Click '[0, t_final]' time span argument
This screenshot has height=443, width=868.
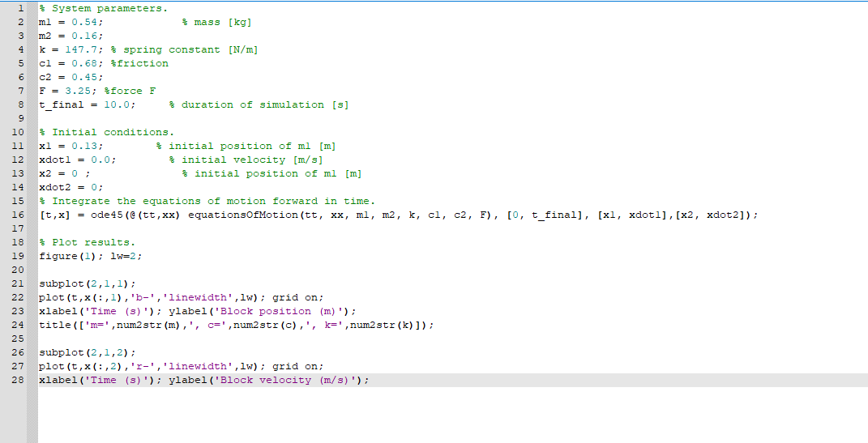[x=549, y=215]
